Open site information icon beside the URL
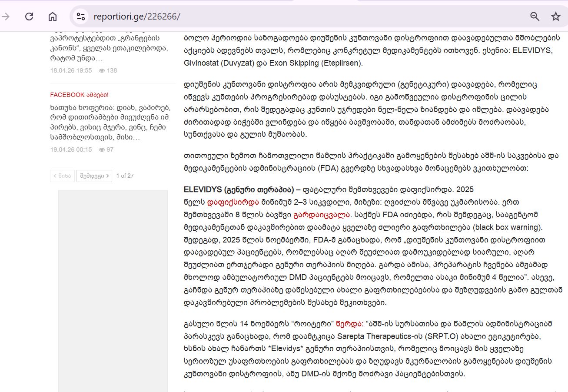This screenshot has width=568, height=392. [80, 17]
